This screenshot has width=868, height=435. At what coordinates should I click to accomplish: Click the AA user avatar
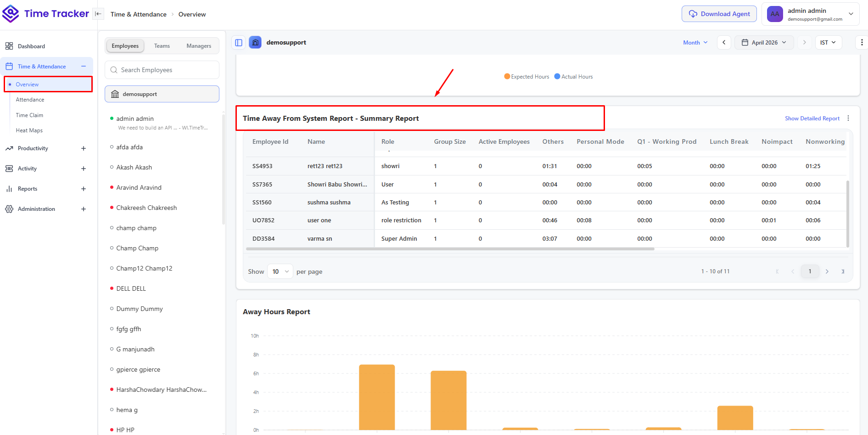click(775, 14)
